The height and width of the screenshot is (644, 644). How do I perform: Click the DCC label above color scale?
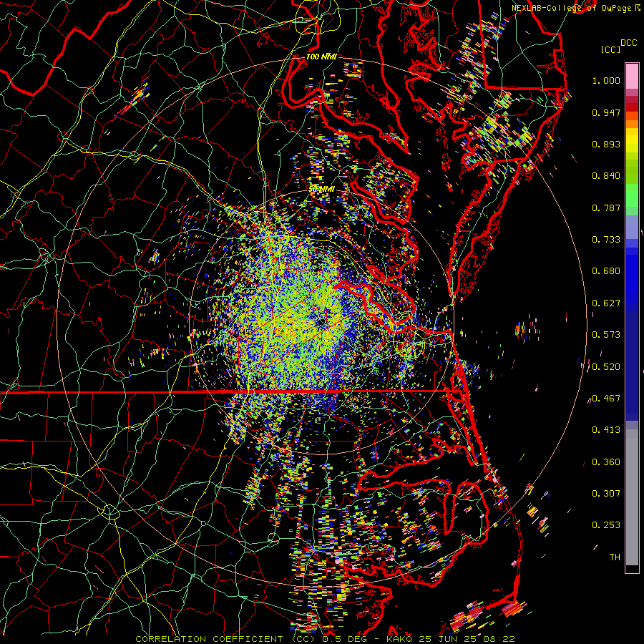coord(628,43)
